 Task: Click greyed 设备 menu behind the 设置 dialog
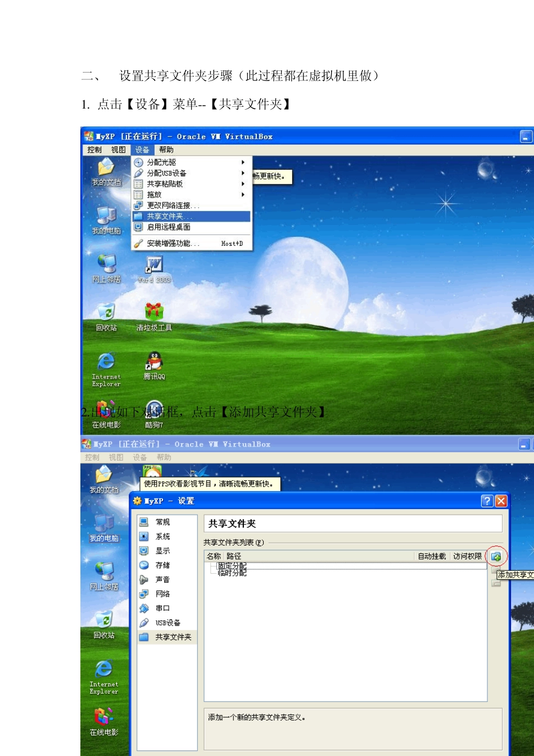pyautogui.click(x=140, y=457)
